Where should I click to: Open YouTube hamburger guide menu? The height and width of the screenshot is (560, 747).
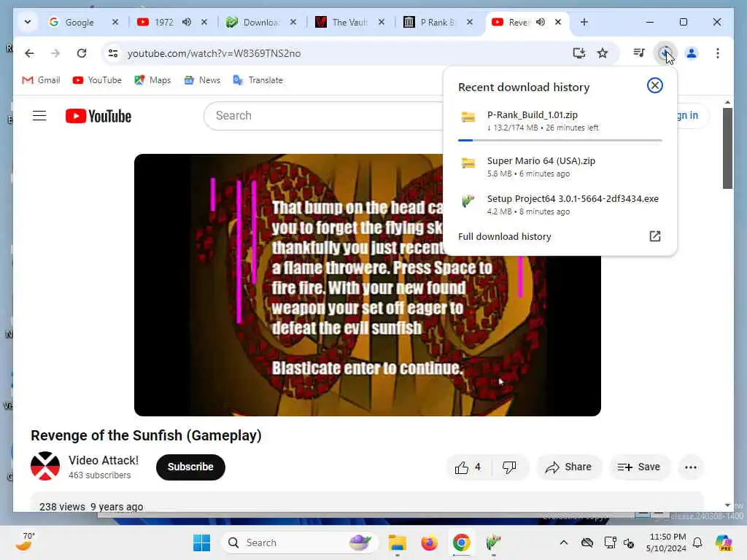(x=39, y=116)
